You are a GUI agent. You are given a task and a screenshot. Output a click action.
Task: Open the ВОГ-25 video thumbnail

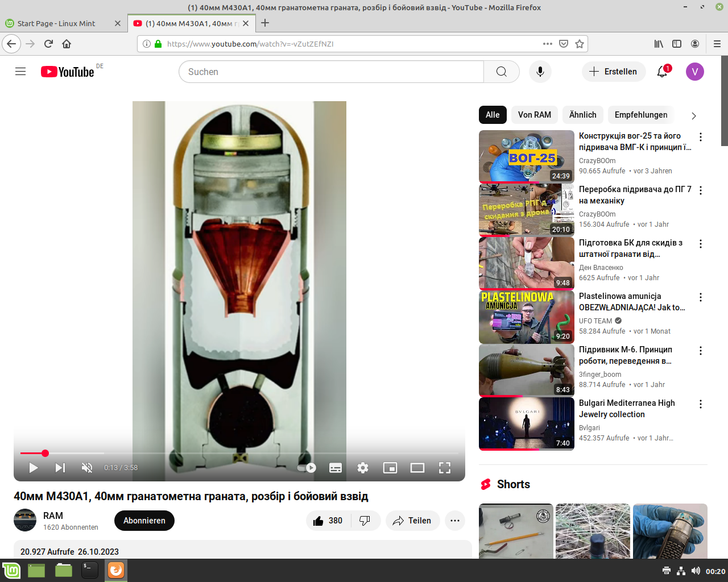pyautogui.click(x=527, y=156)
